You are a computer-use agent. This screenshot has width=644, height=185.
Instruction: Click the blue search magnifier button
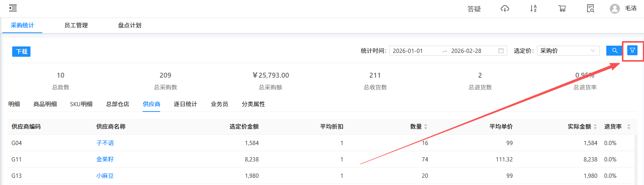click(614, 51)
